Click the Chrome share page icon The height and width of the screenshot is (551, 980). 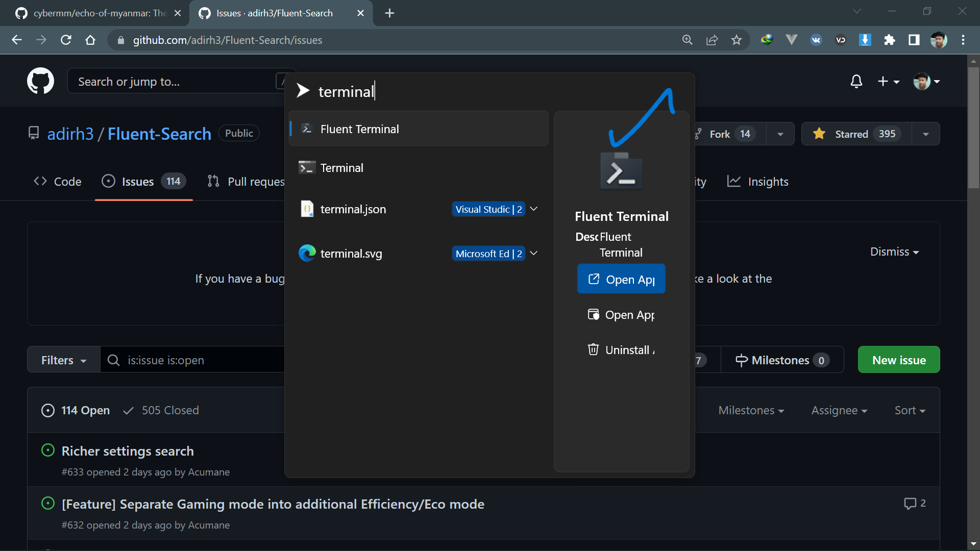[712, 40]
